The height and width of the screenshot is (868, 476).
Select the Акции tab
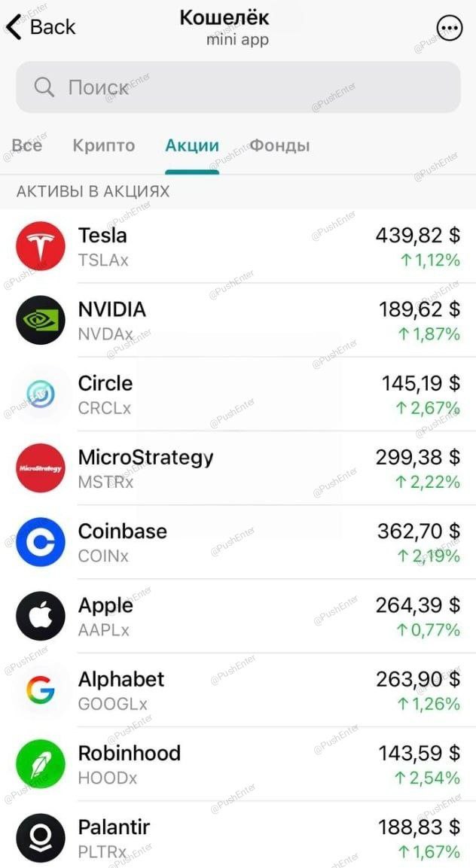point(192,145)
